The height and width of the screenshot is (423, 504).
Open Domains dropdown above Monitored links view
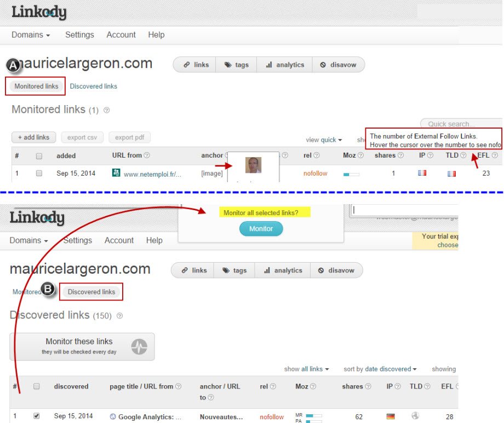pyautogui.click(x=31, y=34)
